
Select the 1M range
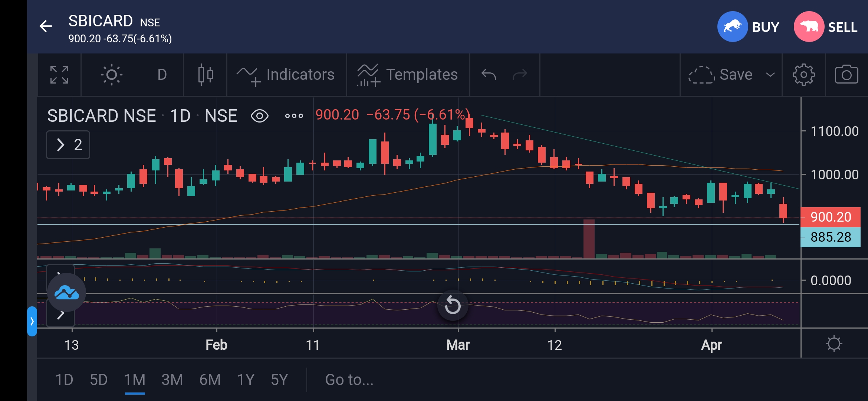(x=135, y=380)
